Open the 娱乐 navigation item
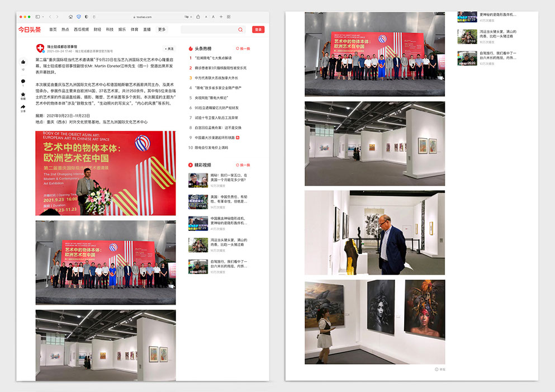This screenshot has height=392, width=555. (x=122, y=30)
